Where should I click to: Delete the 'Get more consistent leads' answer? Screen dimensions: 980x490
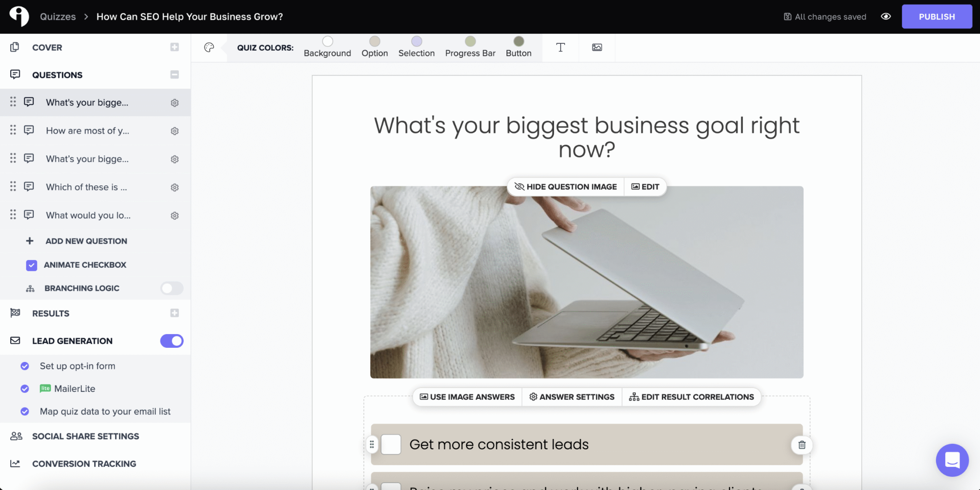coord(802,445)
